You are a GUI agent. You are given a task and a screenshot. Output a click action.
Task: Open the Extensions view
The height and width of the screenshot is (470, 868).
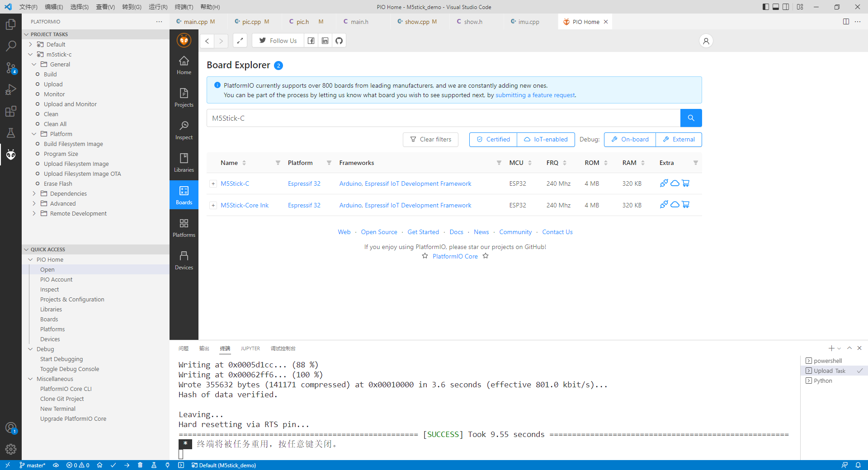(x=11, y=111)
